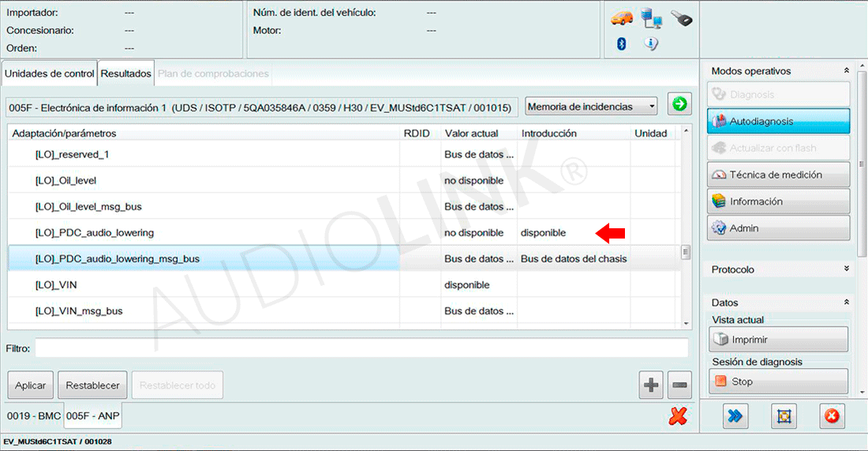
Task: Expand the Protocolo section
Action: [x=847, y=269]
